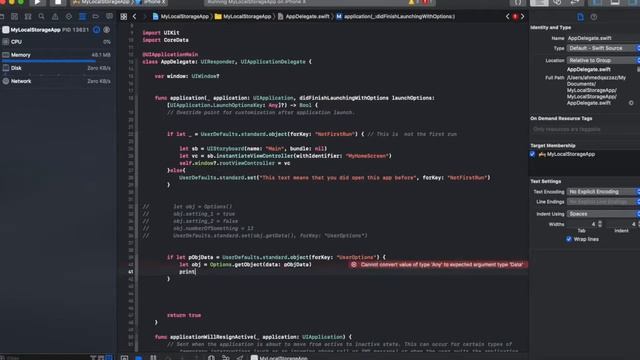Open the File inspector tab
This screenshot has width=640, height=360.
click(580, 17)
